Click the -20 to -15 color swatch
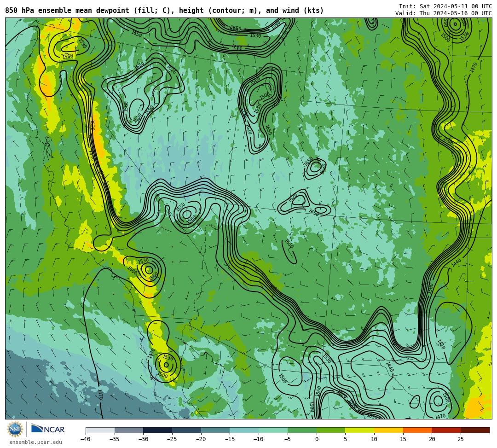The image size is (497, 448). tap(215, 430)
